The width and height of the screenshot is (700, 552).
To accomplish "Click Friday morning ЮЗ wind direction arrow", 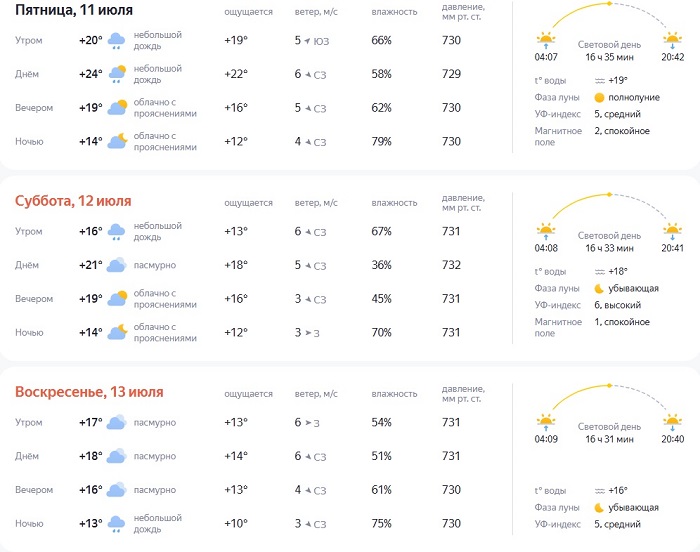I will (x=307, y=41).
